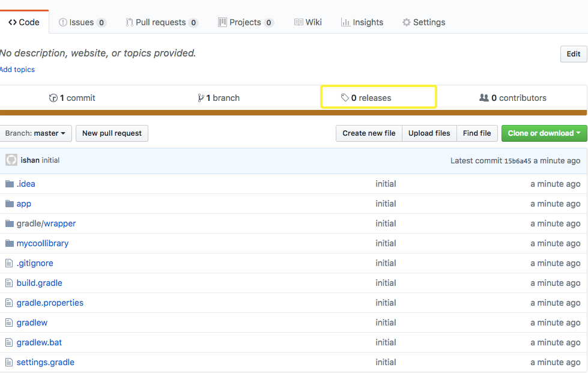The width and height of the screenshot is (588, 373).
Task: Click the branch icon beside '1 branch'
Action: [x=201, y=97]
